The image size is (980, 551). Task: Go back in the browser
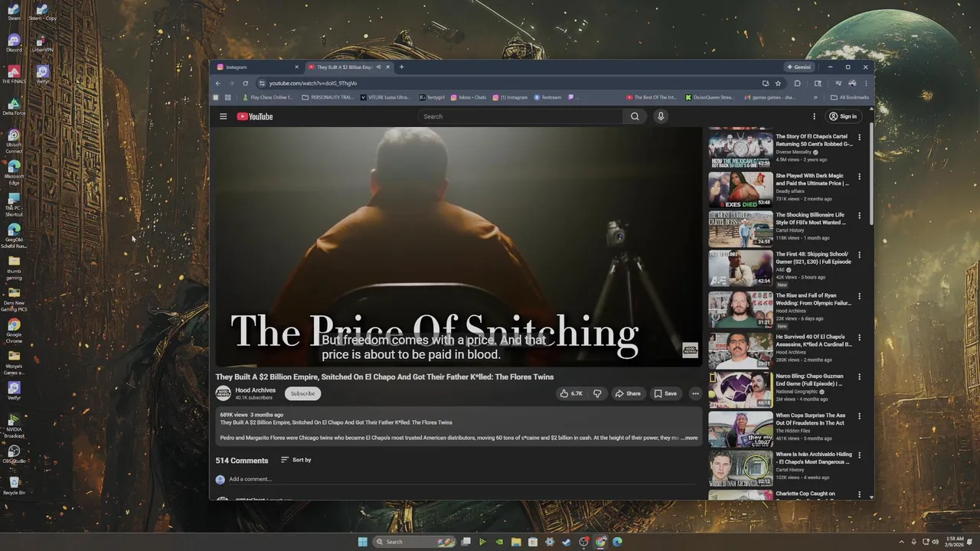pyautogui.click(x=217, y=83)
